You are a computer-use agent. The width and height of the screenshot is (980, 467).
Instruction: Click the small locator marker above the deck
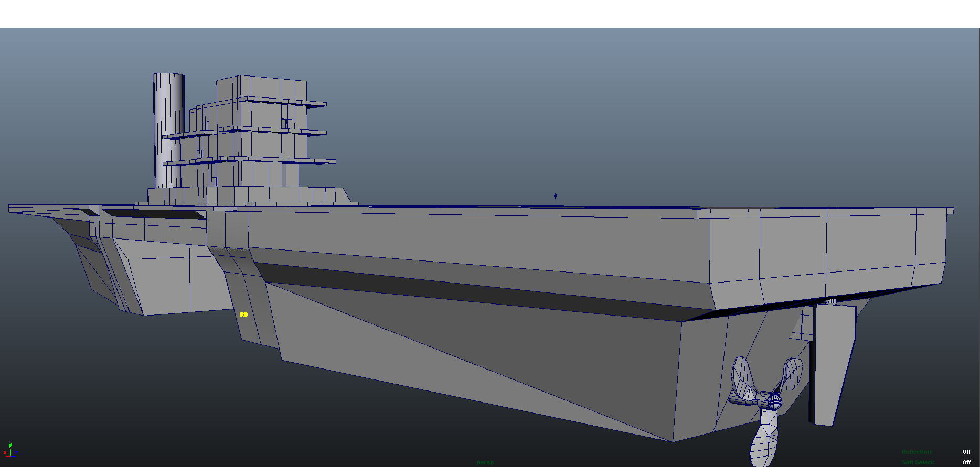(556, 196)
